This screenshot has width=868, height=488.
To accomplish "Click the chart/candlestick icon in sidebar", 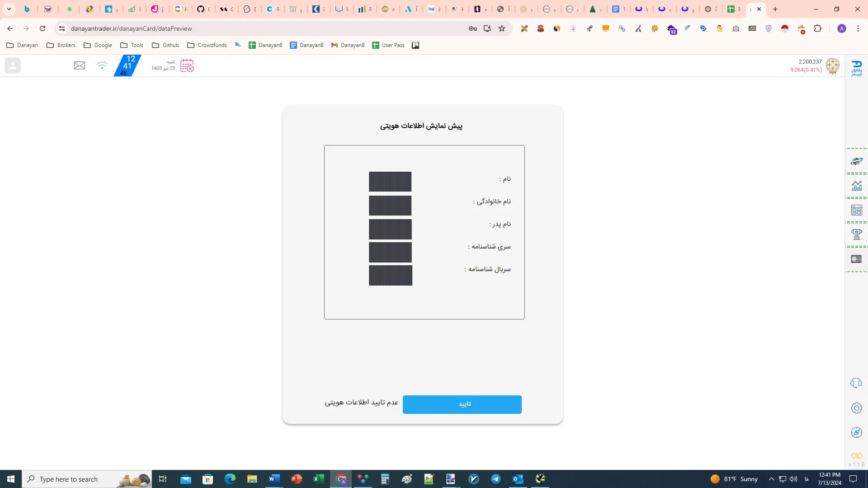I will pyautogui.click(x=856, y=185).
